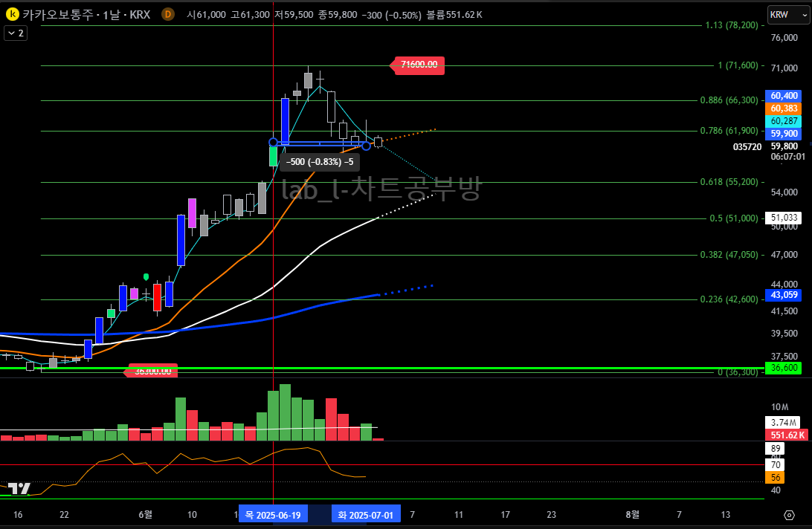
Task: Click the 8월 label on the time axis
Action: tap(632, 514)
